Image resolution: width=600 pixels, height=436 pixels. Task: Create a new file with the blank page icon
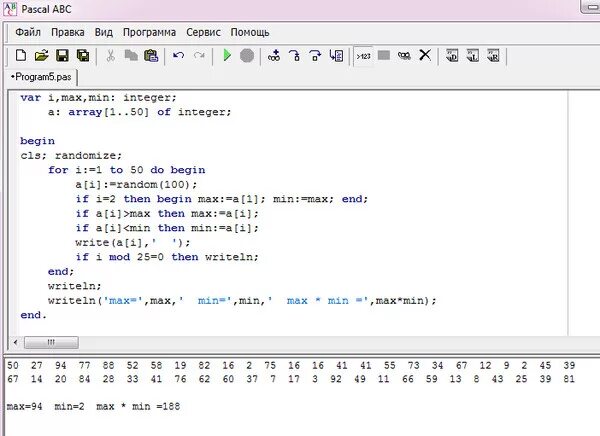[x=21, y=56]
